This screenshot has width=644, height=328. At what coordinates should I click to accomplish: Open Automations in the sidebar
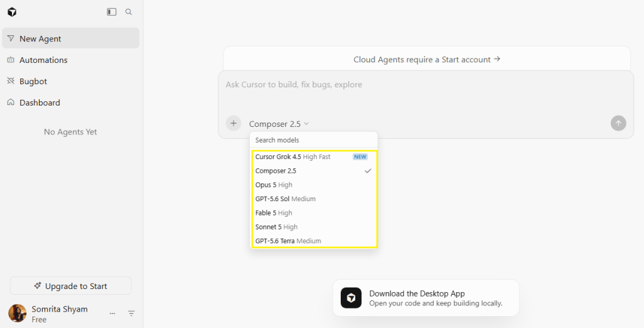70,60
